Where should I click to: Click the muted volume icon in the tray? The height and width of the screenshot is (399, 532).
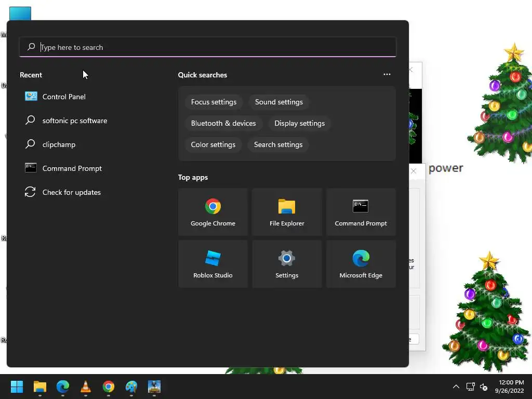[484, 387]
